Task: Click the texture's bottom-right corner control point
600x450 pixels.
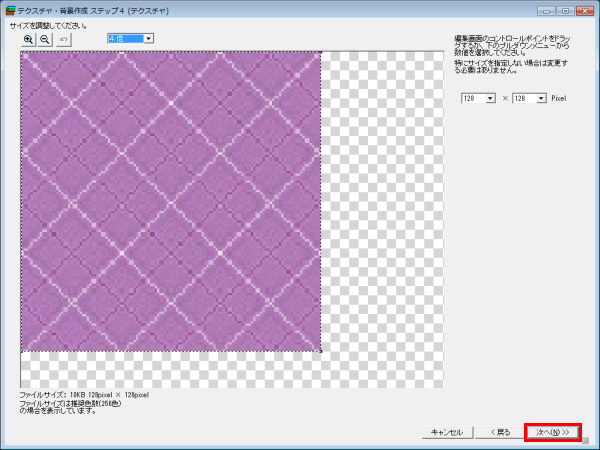Action: (x=321, y=351)
